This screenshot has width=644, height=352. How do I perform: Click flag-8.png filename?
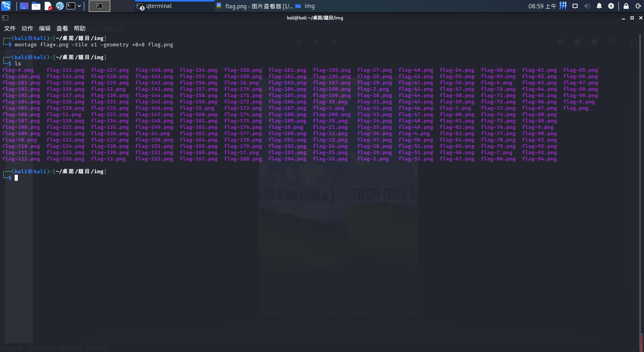click(538, 127)
